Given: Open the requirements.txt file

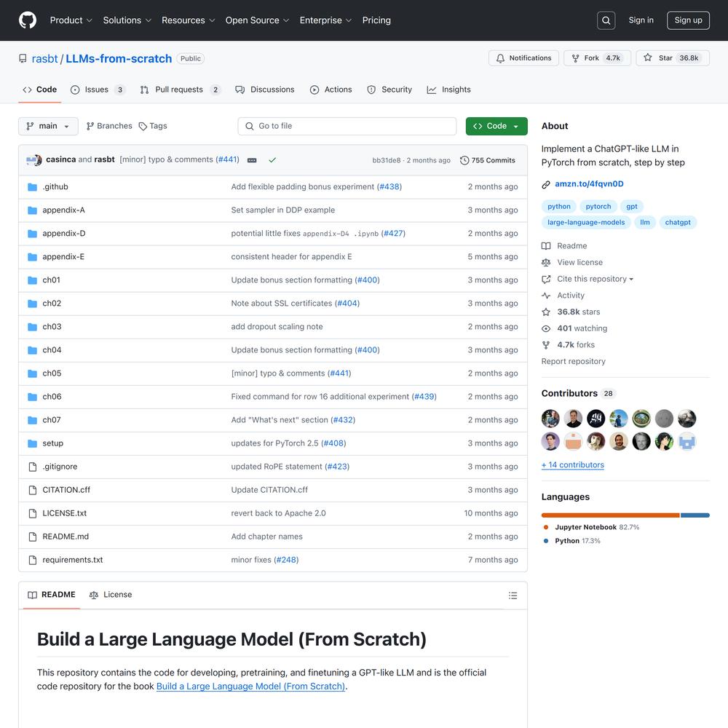Looking at the screenshot, I should tap(73, 560).
